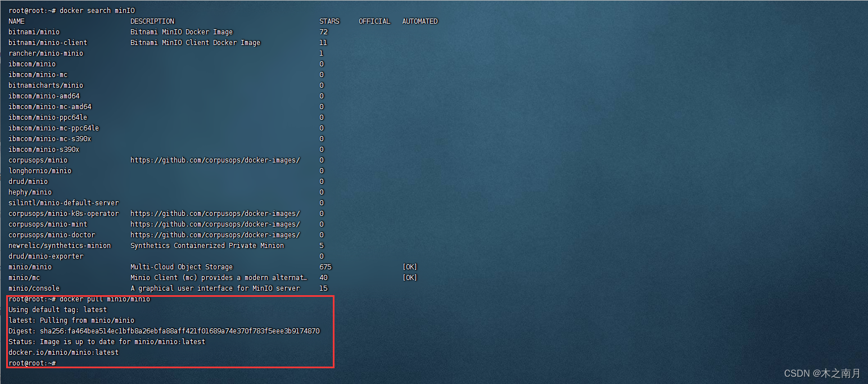Click the 'silintl/minio-default-server' image name
Image resolution: width=868 pixels, height=384 pixels.
click(64, 203)
